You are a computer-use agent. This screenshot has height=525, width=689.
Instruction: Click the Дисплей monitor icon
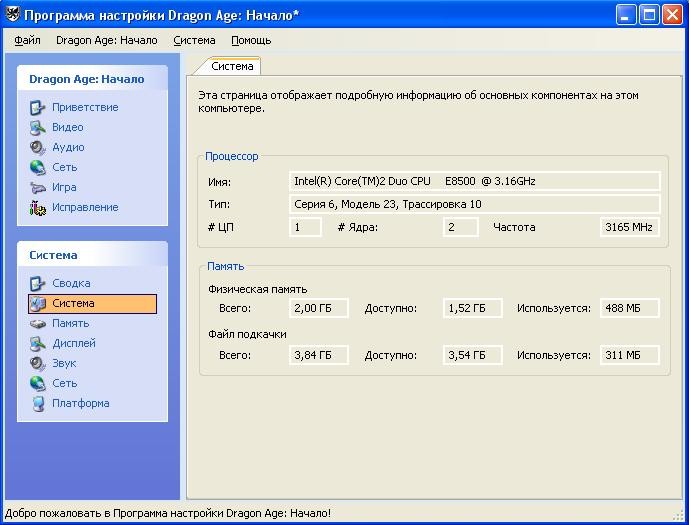[x=37, y=344]
